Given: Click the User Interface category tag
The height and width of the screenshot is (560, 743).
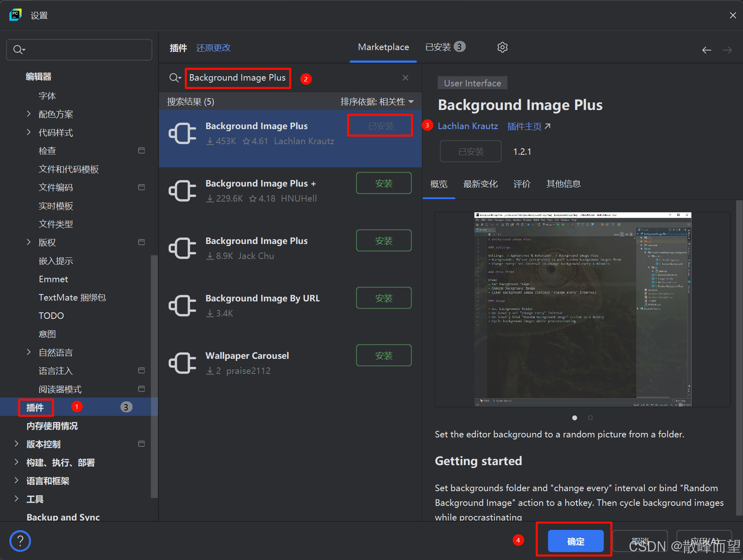Looking at the screenshot, I should pos(473,83).
